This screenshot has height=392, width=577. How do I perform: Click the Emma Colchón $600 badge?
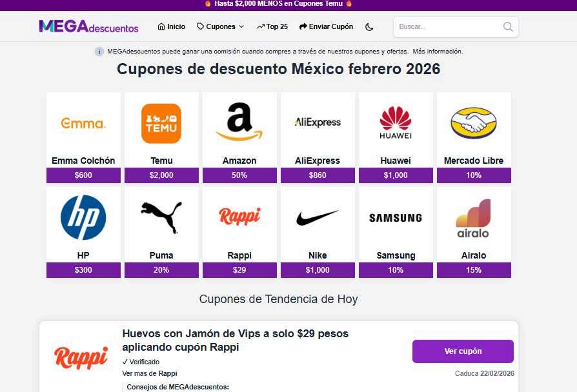pos(83,175)
